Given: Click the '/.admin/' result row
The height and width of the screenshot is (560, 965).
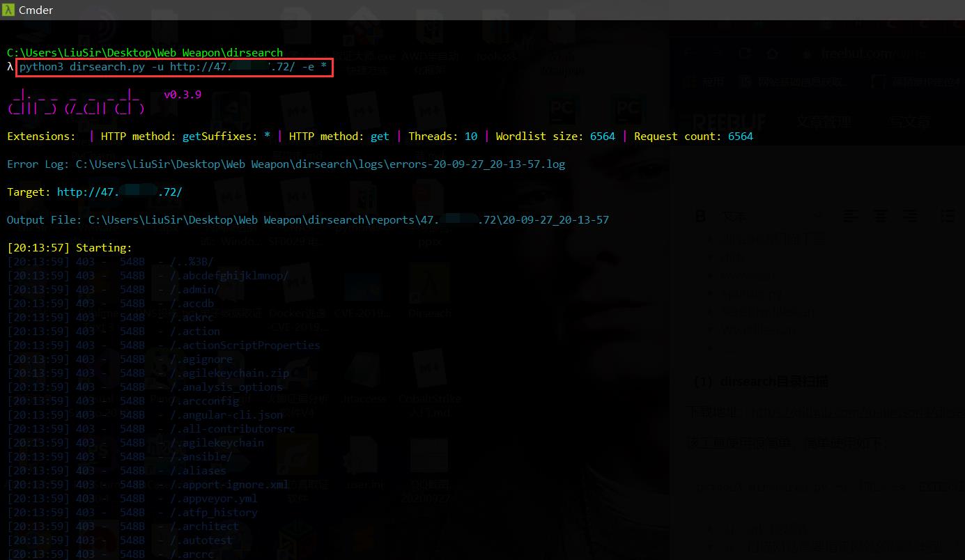Looking at the screenshot, I should pos(114,290).
